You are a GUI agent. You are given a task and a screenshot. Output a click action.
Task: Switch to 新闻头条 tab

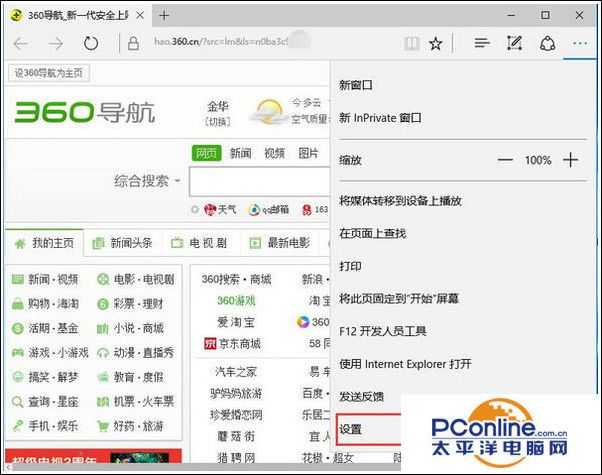pyautogui.click(x=123, y=243)
